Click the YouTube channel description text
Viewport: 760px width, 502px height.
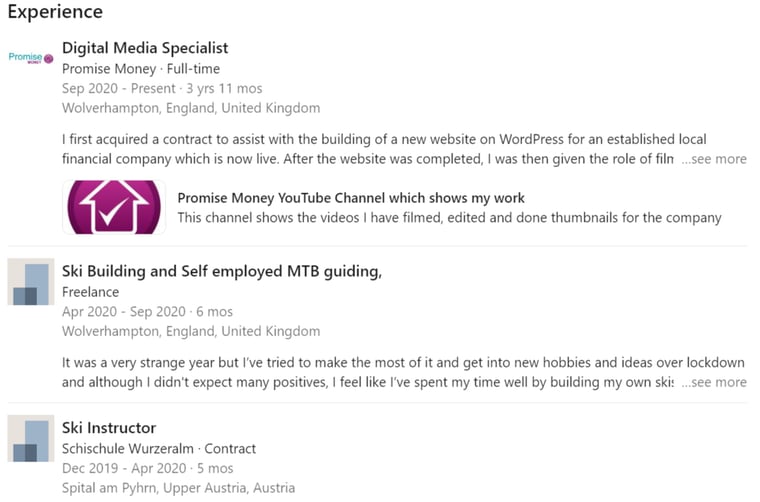click(449, 218)
